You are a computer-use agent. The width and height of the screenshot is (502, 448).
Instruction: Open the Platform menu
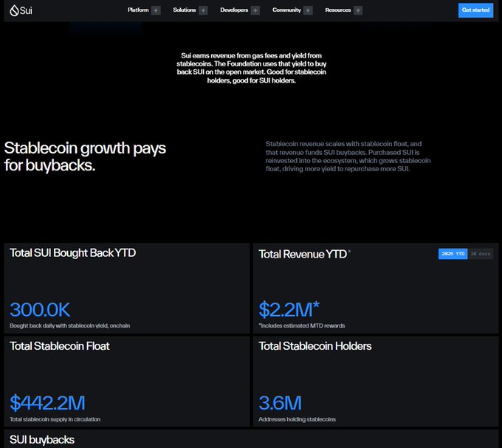138,10
